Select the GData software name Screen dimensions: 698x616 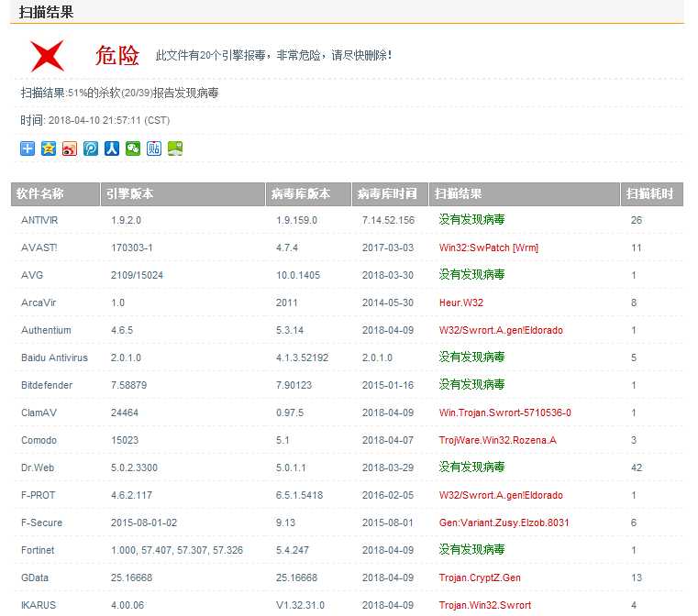(x=35, y=578)
